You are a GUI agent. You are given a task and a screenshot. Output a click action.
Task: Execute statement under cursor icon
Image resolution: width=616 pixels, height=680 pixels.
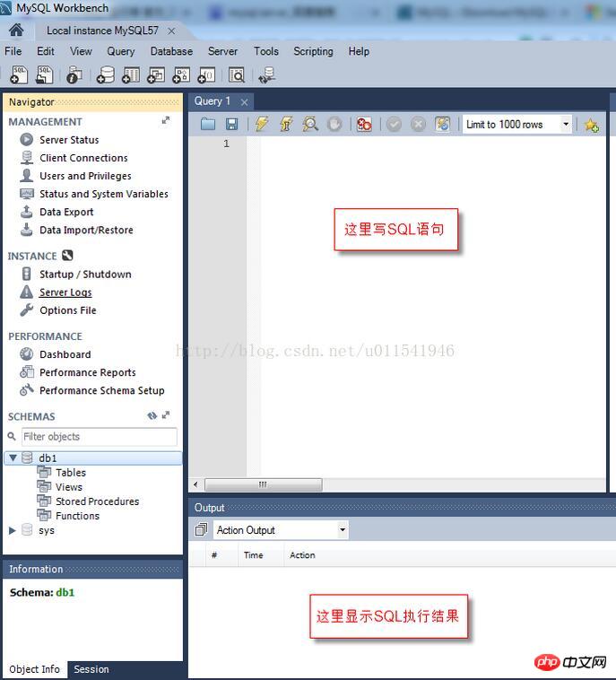coord(286,125)
